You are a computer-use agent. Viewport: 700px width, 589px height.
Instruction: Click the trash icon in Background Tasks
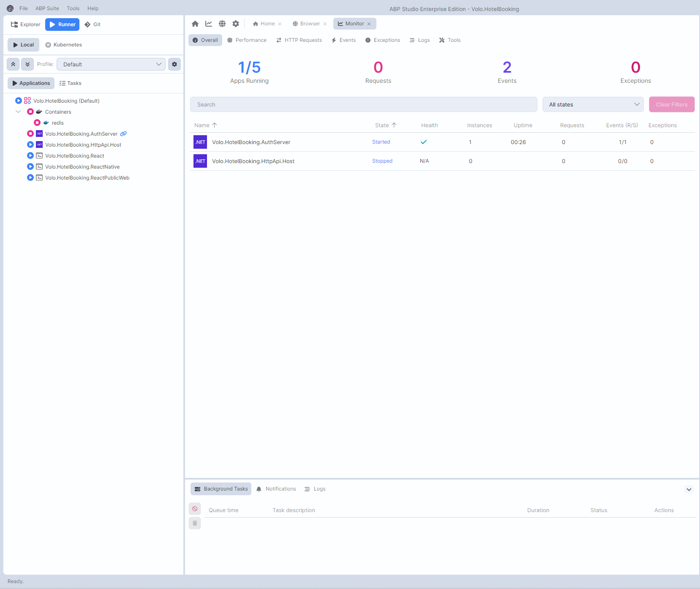coord(195,523)
